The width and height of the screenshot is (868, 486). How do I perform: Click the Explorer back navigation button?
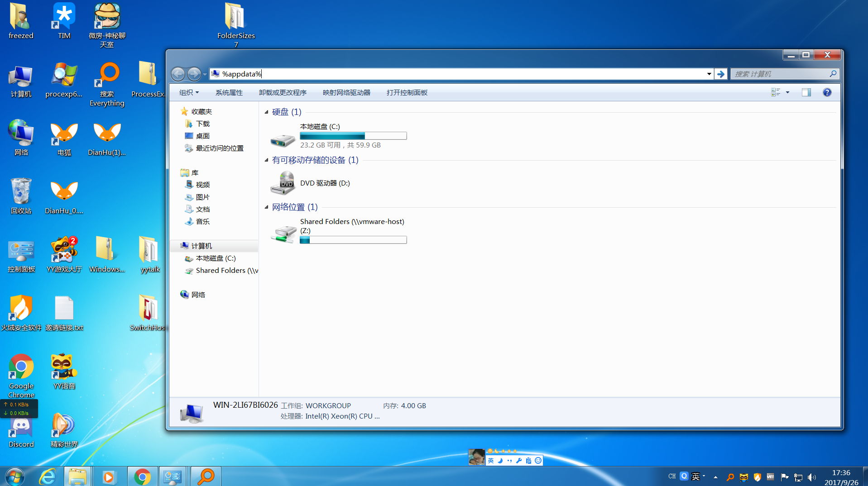point(178,73)
